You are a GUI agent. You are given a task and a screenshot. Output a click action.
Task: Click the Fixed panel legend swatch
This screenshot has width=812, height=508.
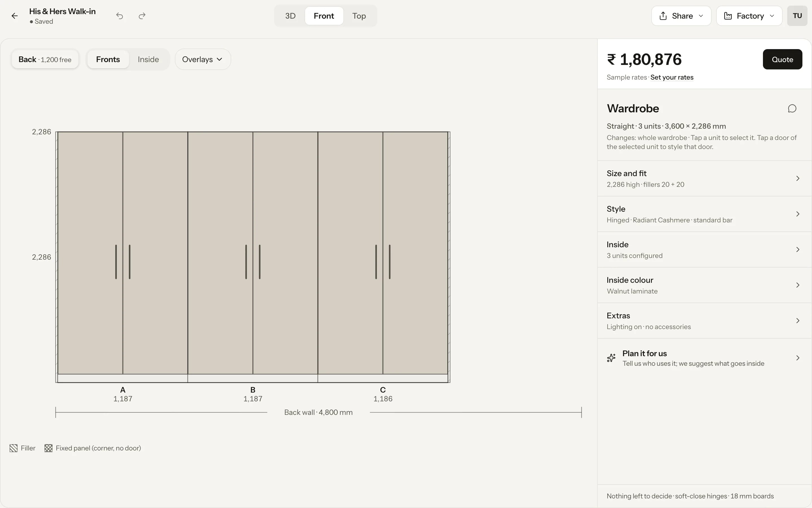point(48,448)
